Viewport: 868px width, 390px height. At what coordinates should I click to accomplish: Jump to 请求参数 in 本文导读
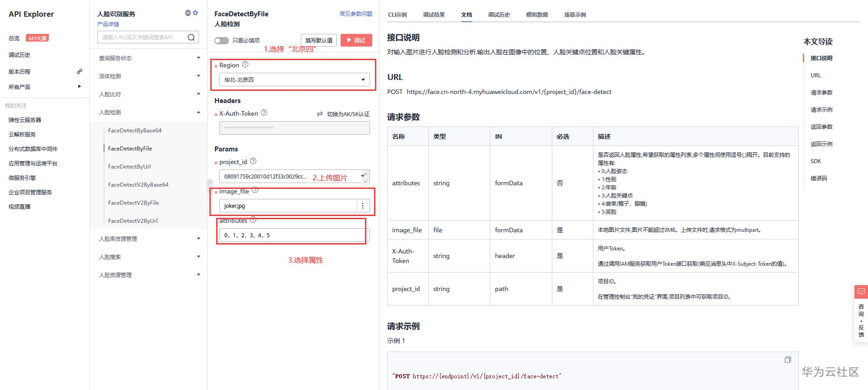point(821,92)
